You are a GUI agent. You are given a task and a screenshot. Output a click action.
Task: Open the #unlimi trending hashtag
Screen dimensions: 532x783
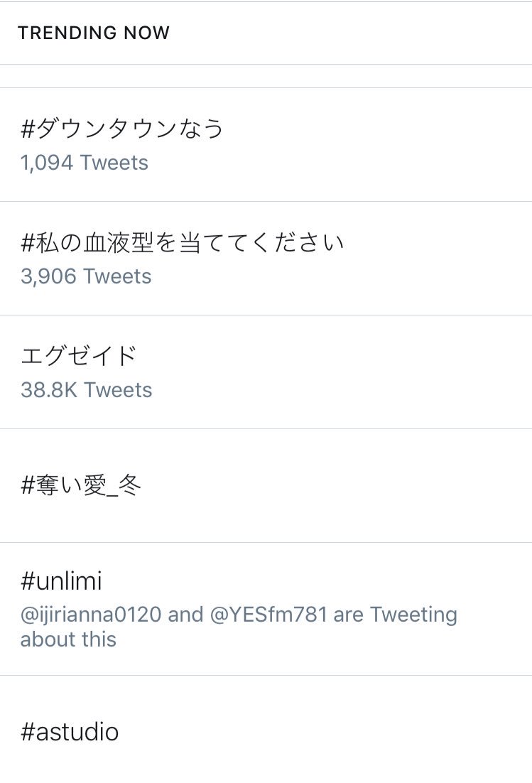[61, 580]
